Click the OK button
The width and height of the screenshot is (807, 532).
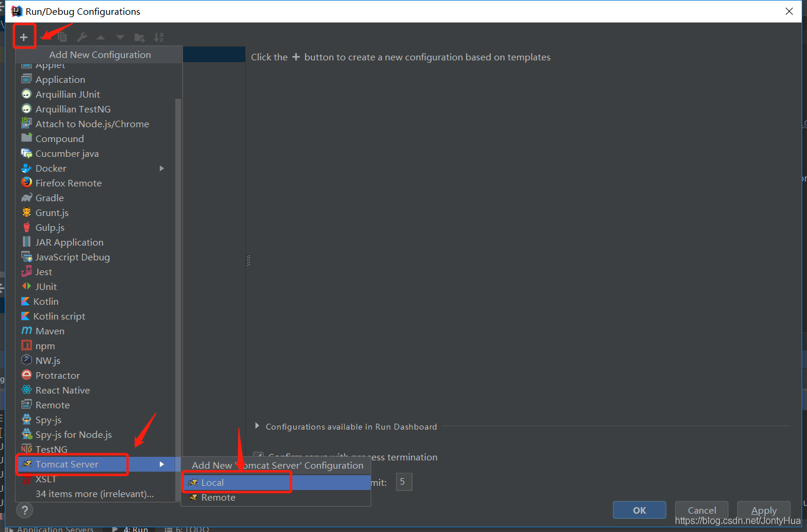click(x=639, y=510)
